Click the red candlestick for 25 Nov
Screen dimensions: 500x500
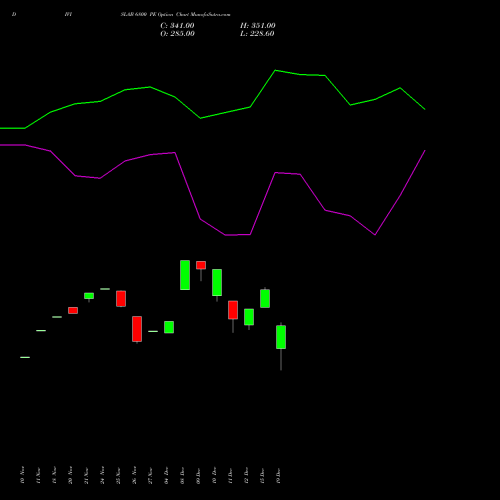(x=121, y=299)
